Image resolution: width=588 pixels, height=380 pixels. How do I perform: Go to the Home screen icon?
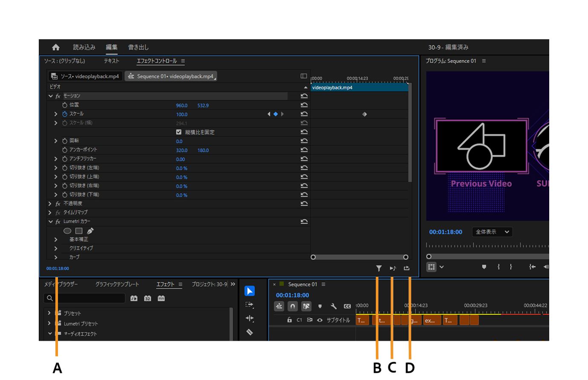(x=56, y=47)
